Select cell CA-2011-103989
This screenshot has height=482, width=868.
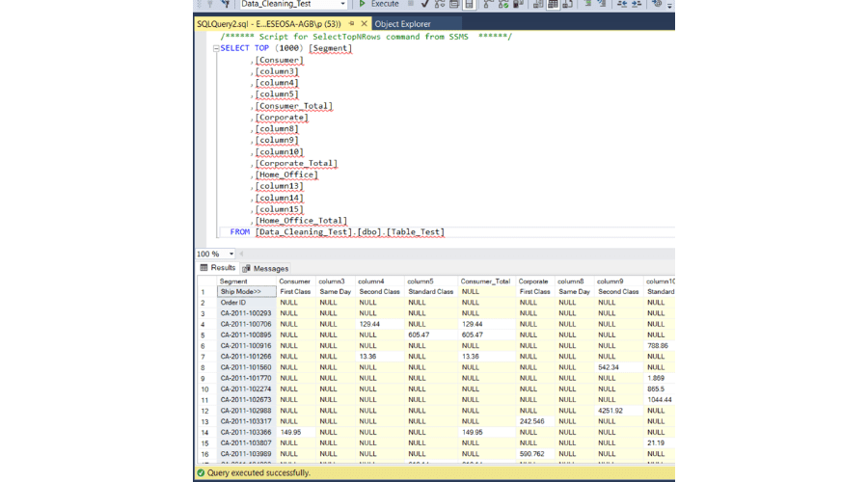tap(246, 454)
